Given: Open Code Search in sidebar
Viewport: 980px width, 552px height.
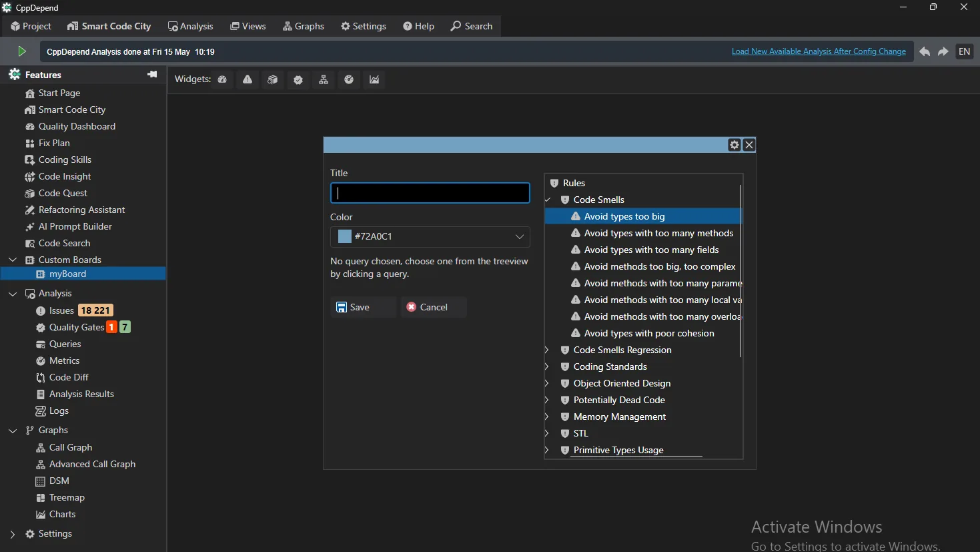Looking at the screenshot, I should [64, 243].
